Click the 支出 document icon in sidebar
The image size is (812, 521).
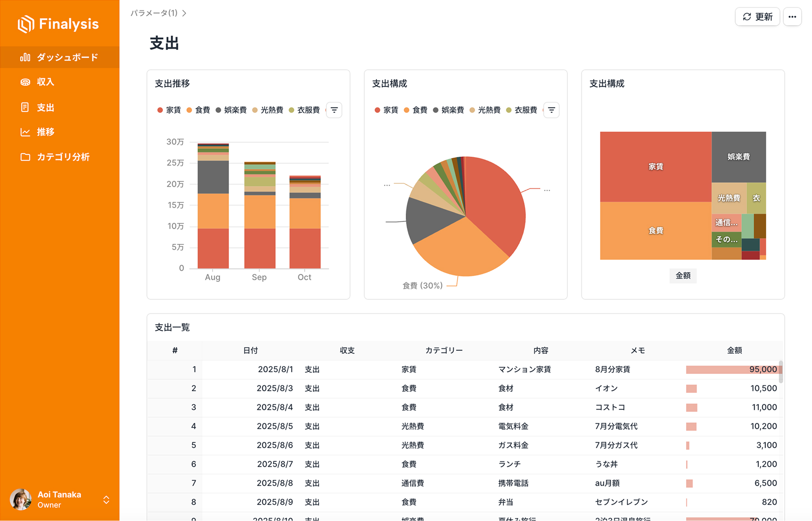click(x=26, y=107)
